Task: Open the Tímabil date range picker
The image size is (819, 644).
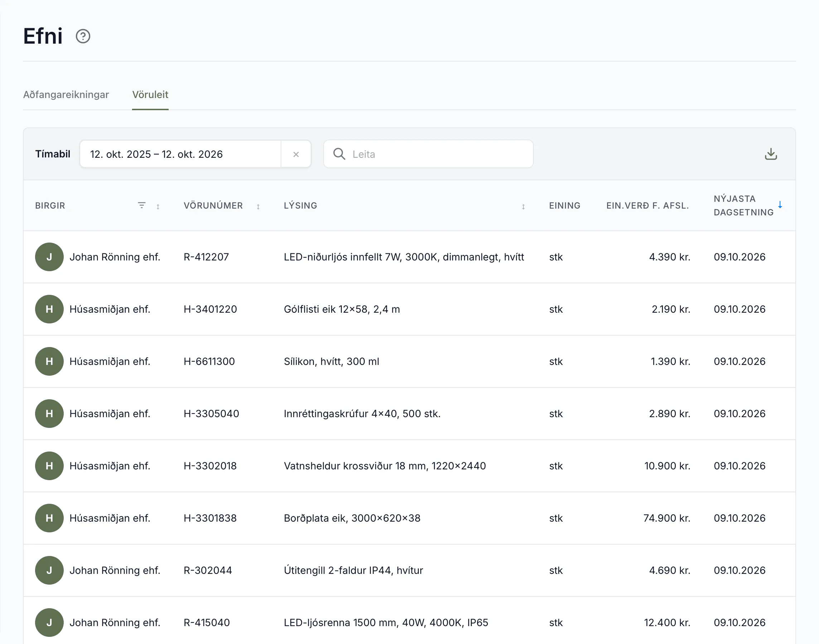Action: pos(180,154)
